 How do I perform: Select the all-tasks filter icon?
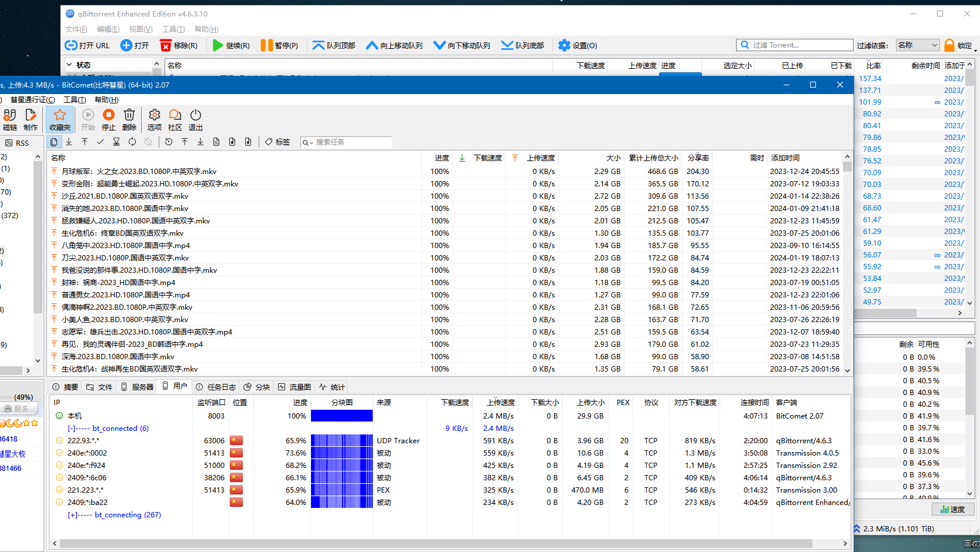(x=53, y=142)
